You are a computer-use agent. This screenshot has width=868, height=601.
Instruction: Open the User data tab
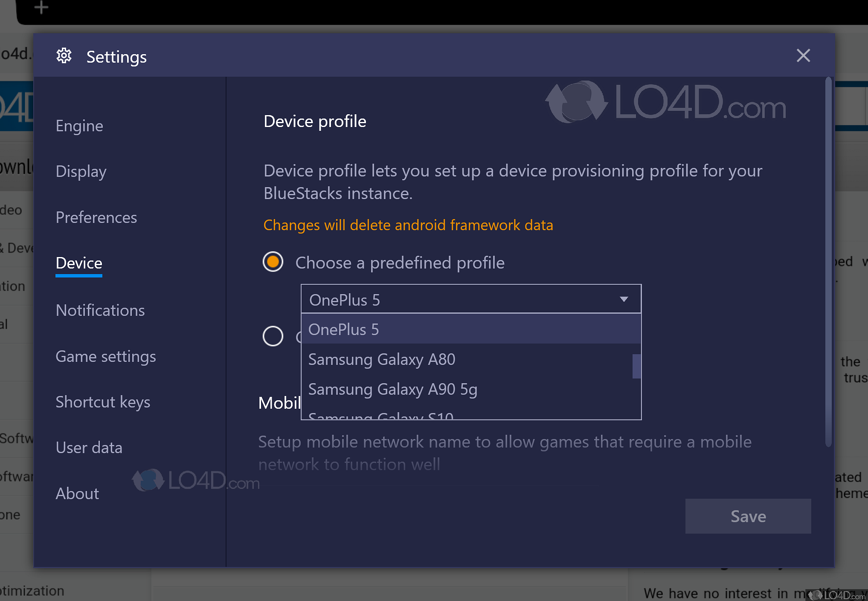[89, 448]
